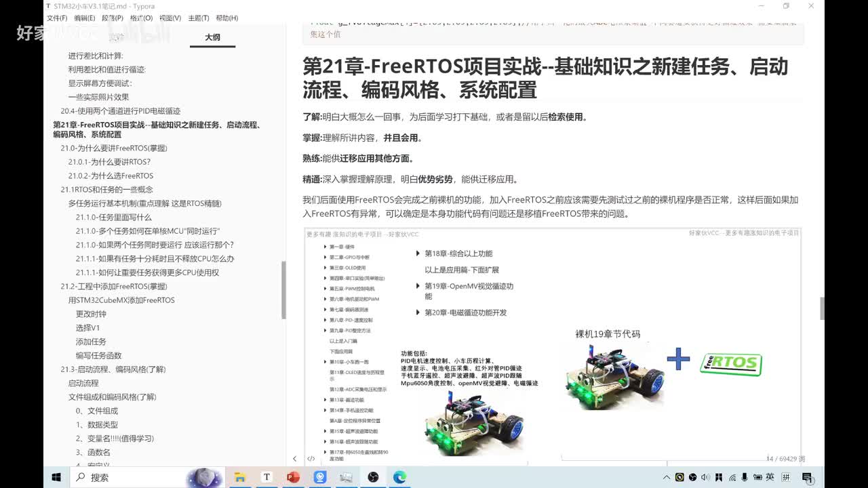The image size is (868, 488).
Task: Open the 文件(F) menu
Action: pyautogui.click(x=57, y=18)
